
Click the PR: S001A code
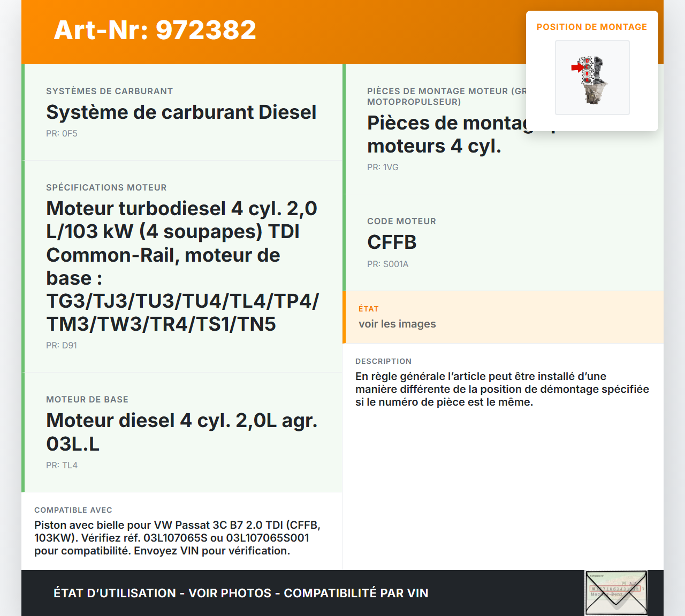pos(387,264)
